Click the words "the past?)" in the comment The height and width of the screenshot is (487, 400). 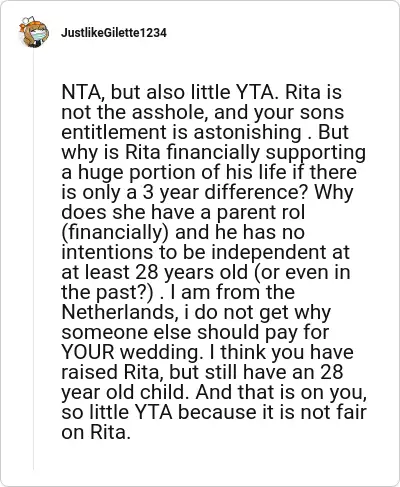(108, 292)
